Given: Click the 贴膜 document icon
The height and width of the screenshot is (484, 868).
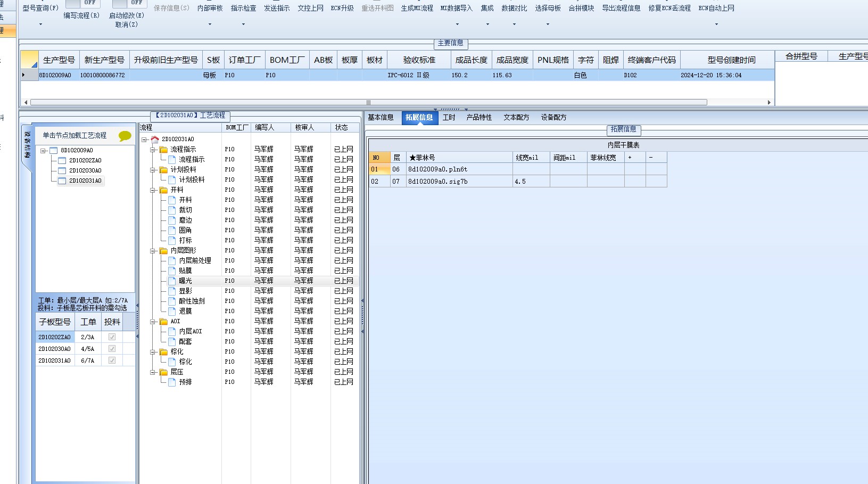Looking at the screenshot, I should [x=172, y=271].
